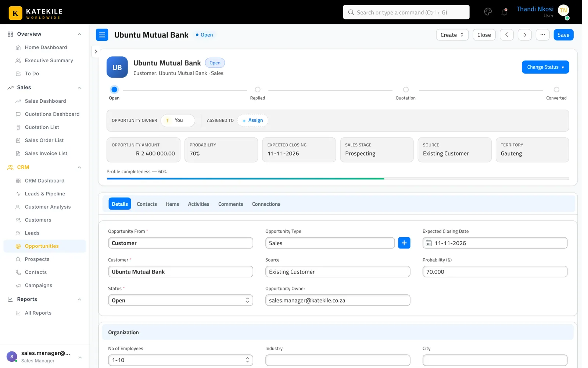
Task: Open the notifications bell
Action: click(x=504, y=12)
